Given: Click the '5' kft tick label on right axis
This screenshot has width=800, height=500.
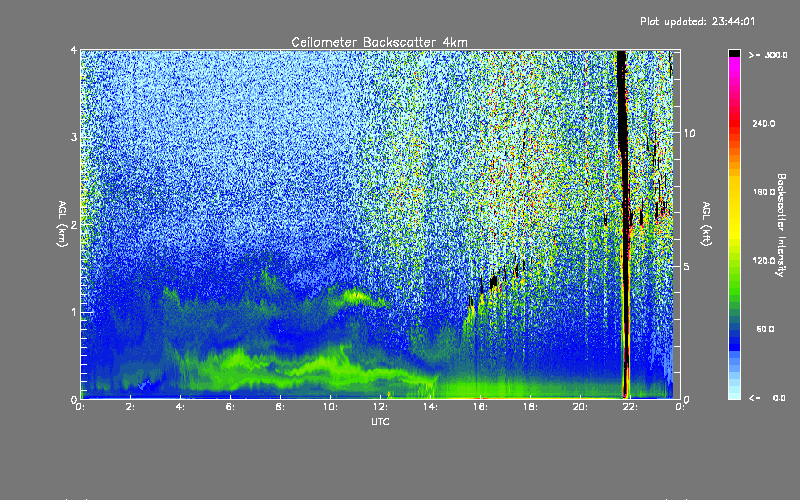Looking at the screenshot, I should [x=686, y=266].
